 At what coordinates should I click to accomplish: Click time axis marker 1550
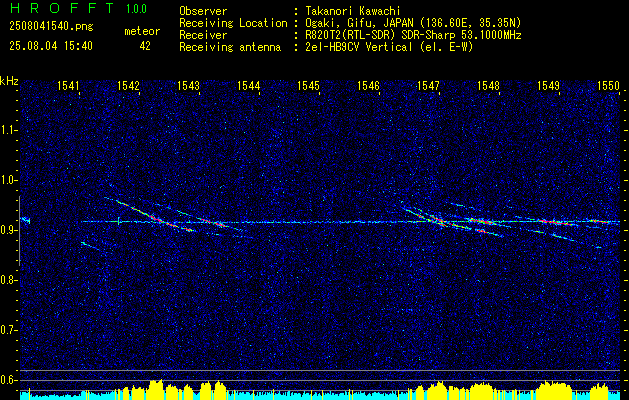pyautogui.click(x=609, y=85)
